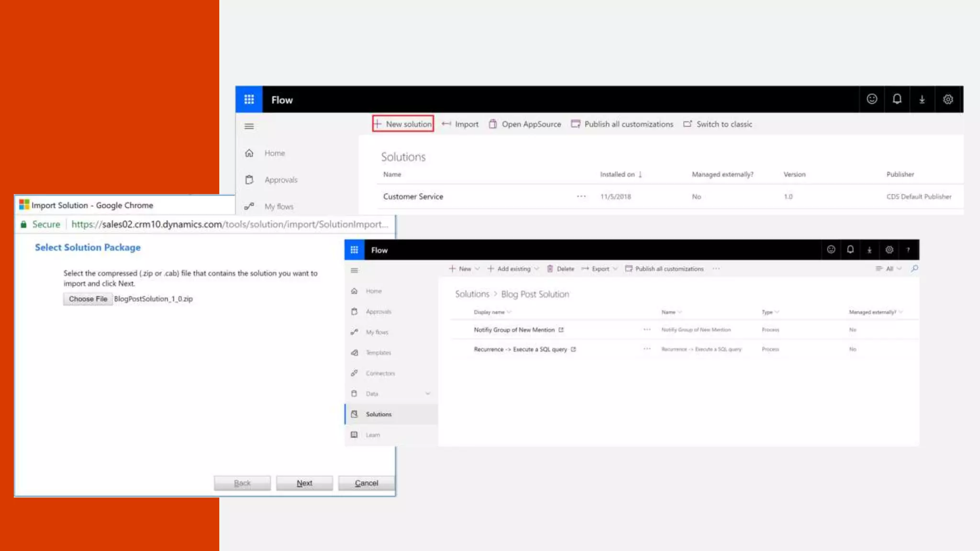
Task: Open notifications bell in top Flow bar
Action: pos(897,99)
